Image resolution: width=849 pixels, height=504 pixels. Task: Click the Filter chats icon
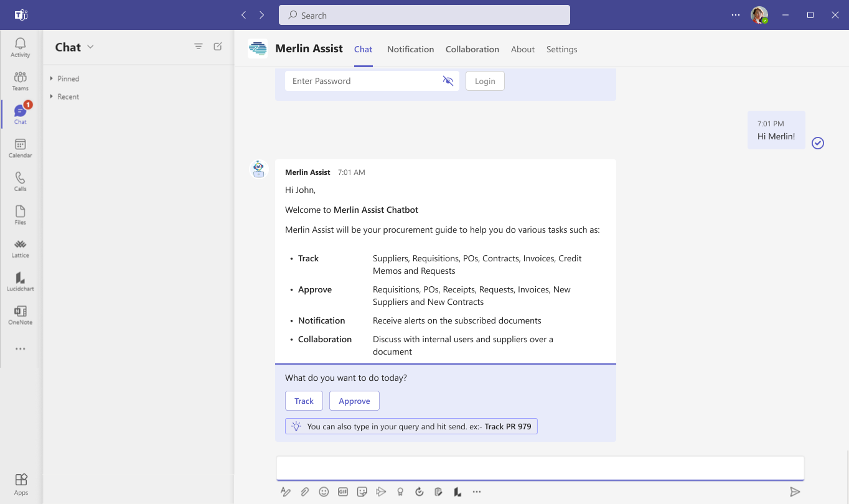199,47
